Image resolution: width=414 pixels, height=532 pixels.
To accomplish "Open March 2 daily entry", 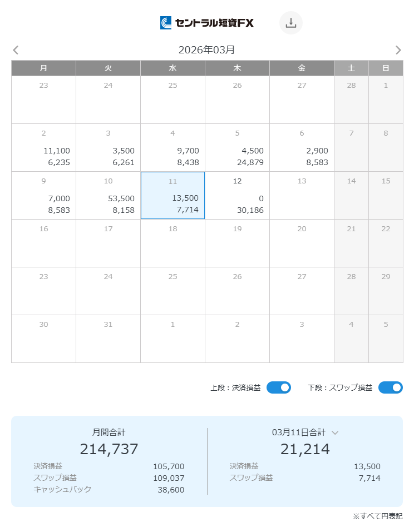I will coord(43,148).
